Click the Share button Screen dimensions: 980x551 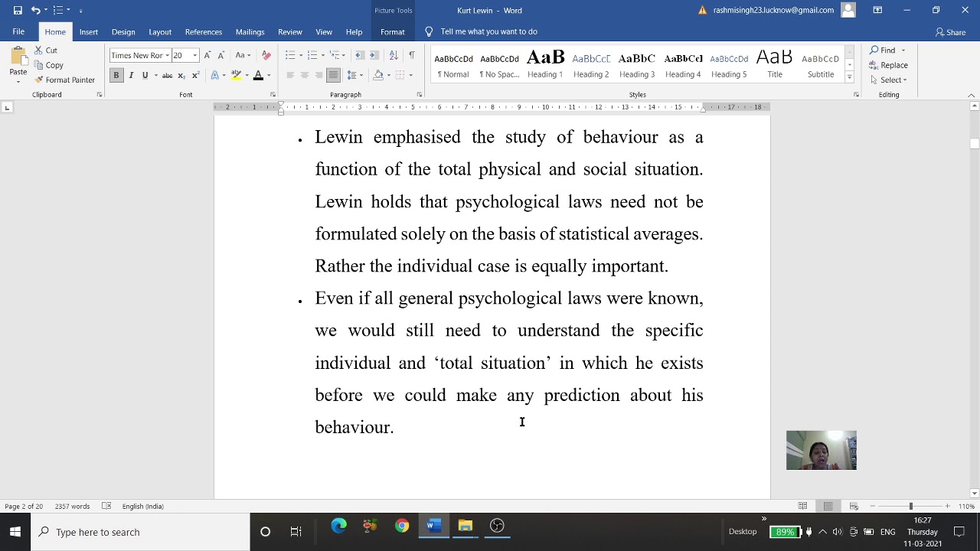[x=950, y=32]
